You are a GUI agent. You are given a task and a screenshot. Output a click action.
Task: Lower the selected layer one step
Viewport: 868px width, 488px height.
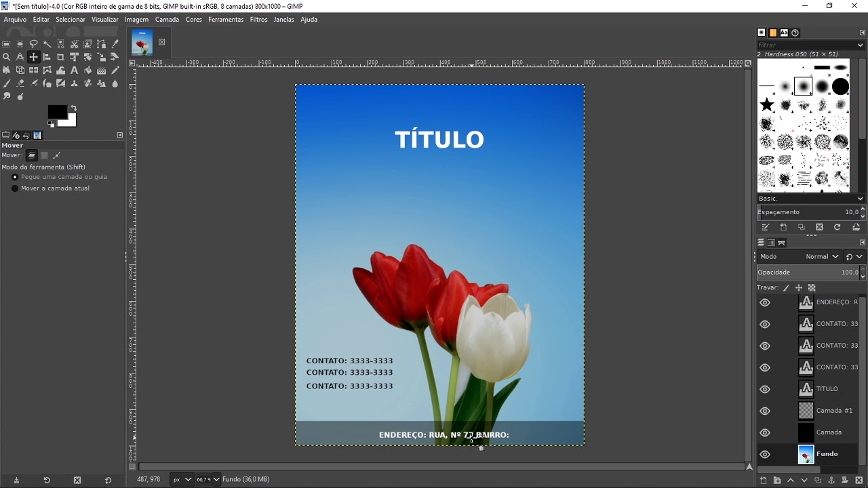[804, 481]
